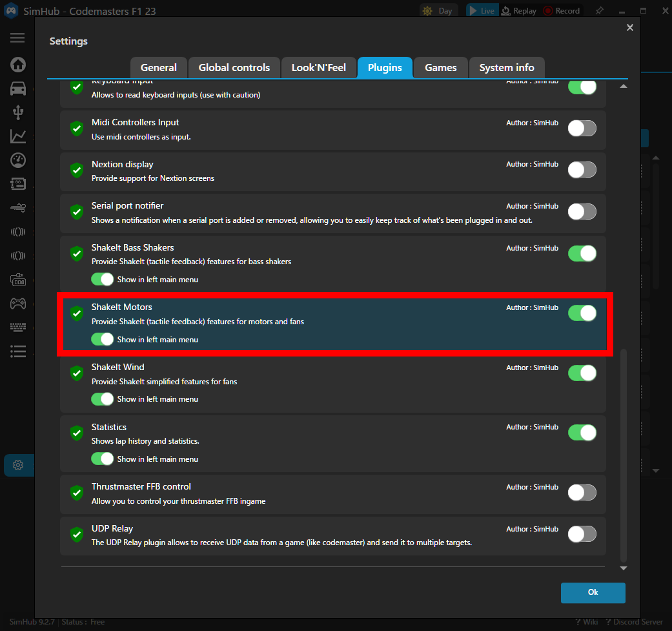
Task: Open the keyboard icon in the sidebar
Action: tap(18, 327)
